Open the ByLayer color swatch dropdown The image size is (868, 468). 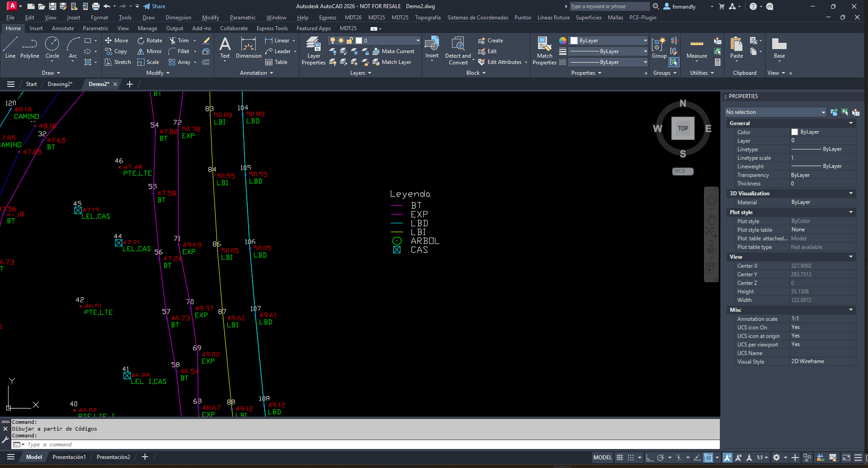[x=609, y=41]
